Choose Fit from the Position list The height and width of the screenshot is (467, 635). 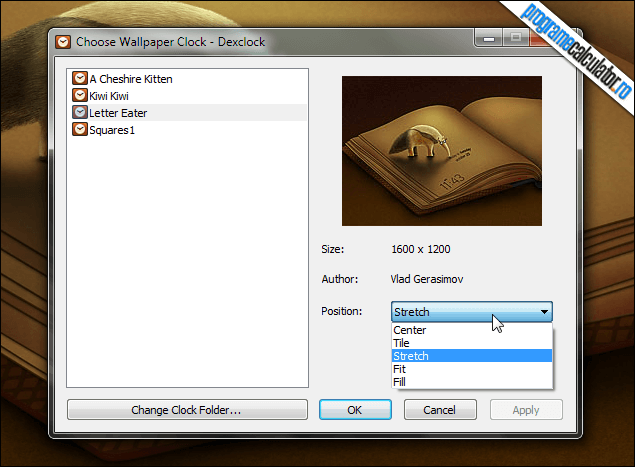(472, 369)
